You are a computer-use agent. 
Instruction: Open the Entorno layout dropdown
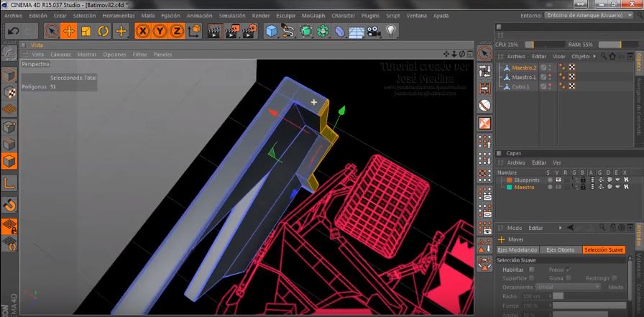589,15
